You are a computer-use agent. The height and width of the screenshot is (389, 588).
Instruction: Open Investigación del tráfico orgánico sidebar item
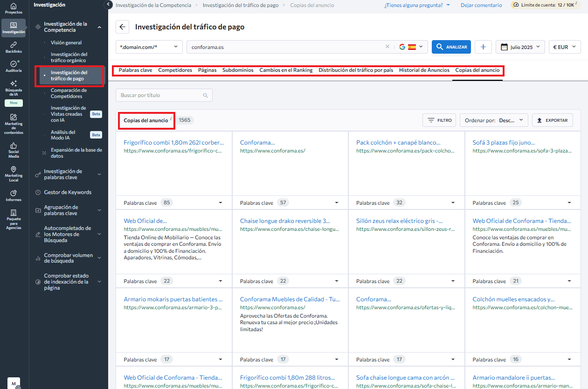69,57
